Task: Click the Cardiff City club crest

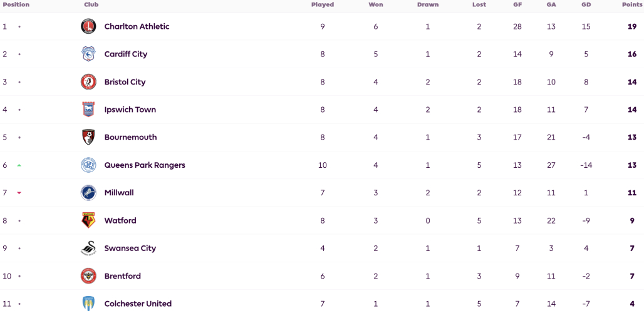Action: 88,54
